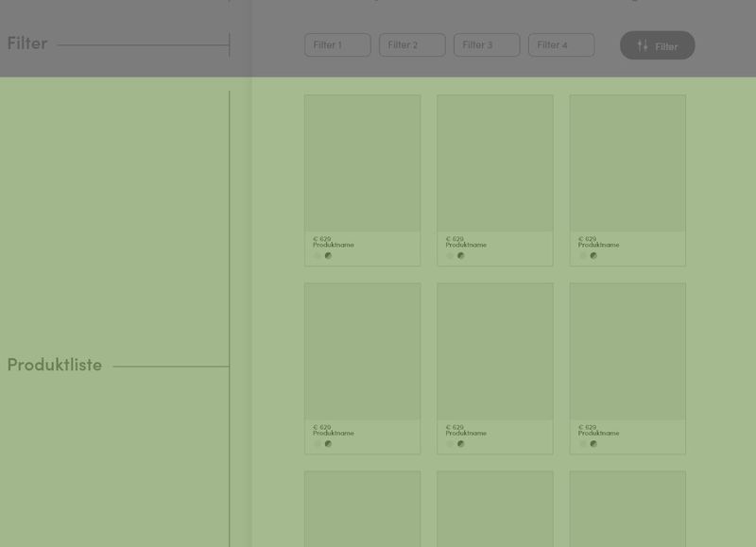
Task: Open the last product card in the top row
Action: (627, 180)
